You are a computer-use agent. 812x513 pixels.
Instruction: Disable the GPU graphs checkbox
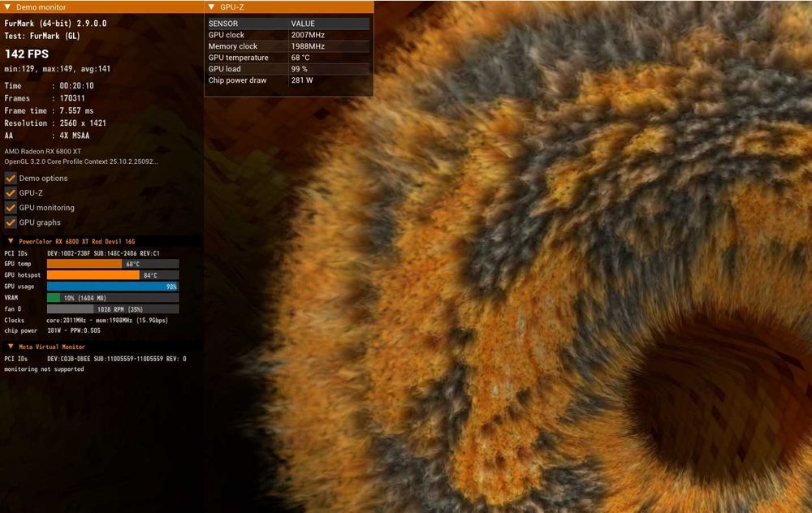11,222
